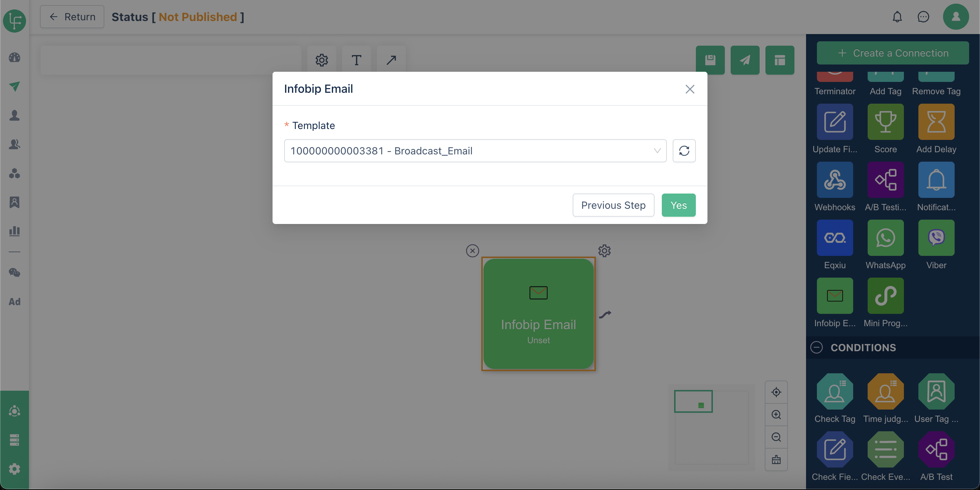Click the Yes button in dialog

678,205
